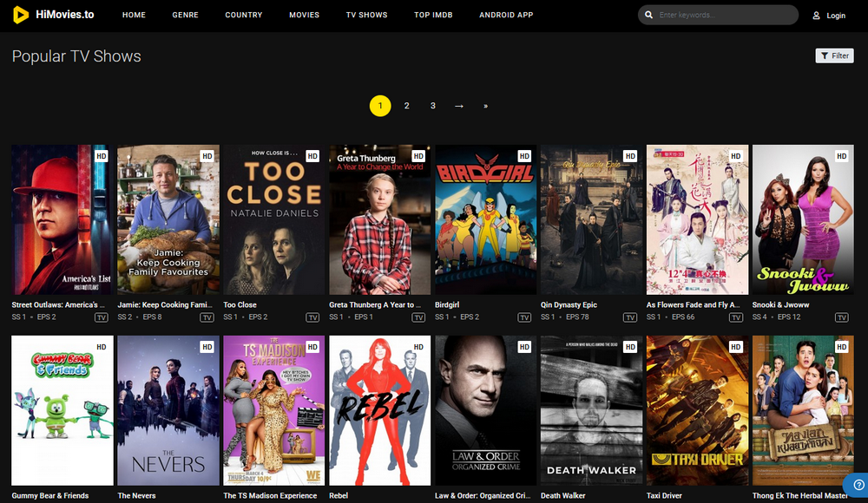868x503 pixels.
Task: Select pagination page 1
Action: [380, 106]
